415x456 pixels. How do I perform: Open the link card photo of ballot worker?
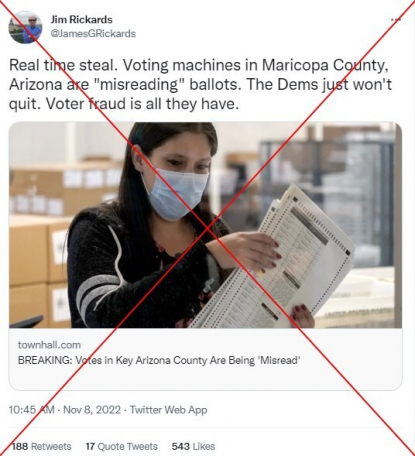pos(205,225)
